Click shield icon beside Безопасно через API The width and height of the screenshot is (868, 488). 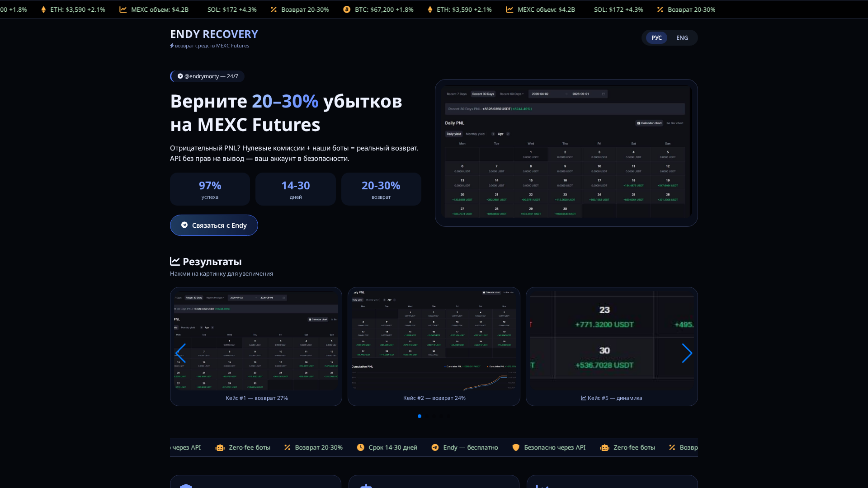(x=516, y=447)
